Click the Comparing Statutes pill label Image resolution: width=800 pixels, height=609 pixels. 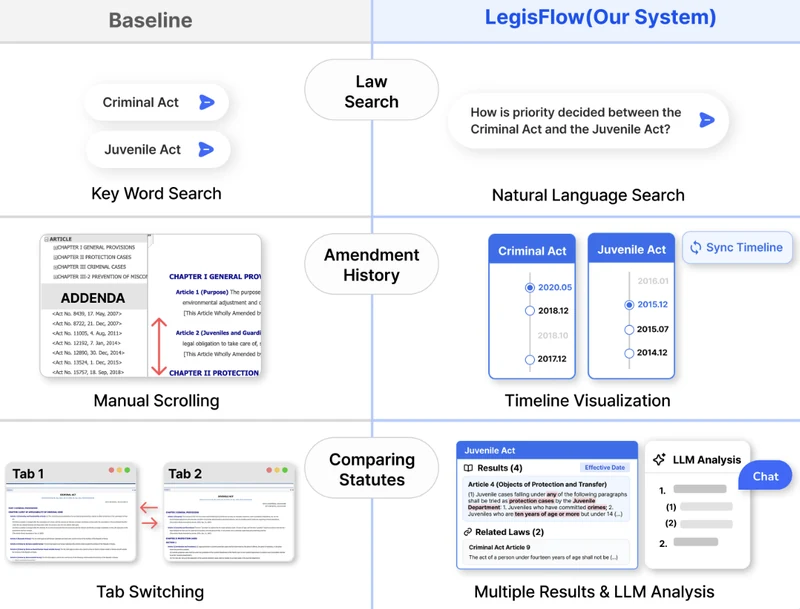point(371,469)
